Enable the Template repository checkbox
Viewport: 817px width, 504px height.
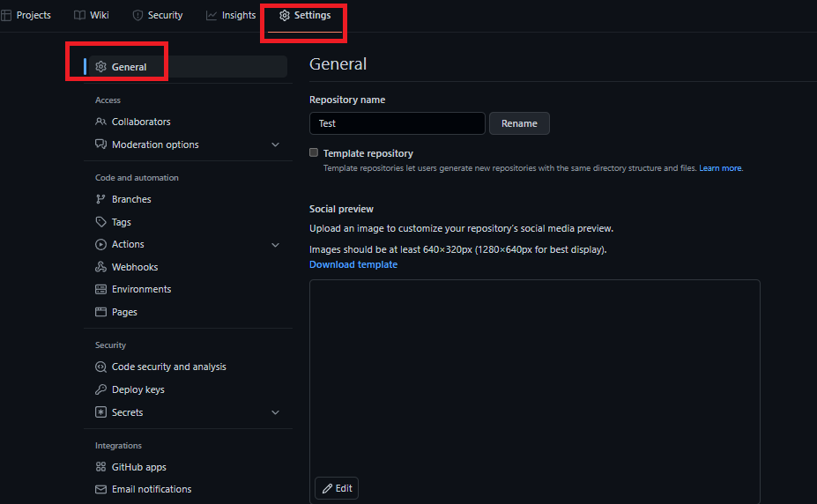tap(314, 152)
